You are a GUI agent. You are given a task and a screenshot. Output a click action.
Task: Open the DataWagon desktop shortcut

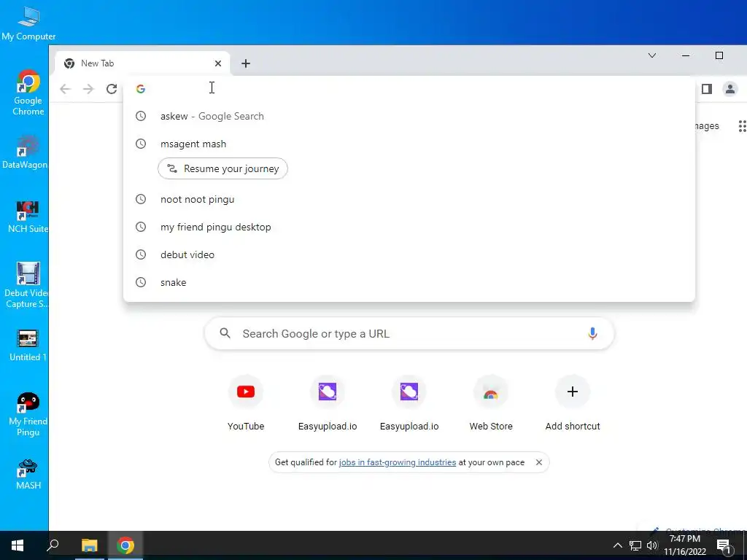[x=25, y=152]
